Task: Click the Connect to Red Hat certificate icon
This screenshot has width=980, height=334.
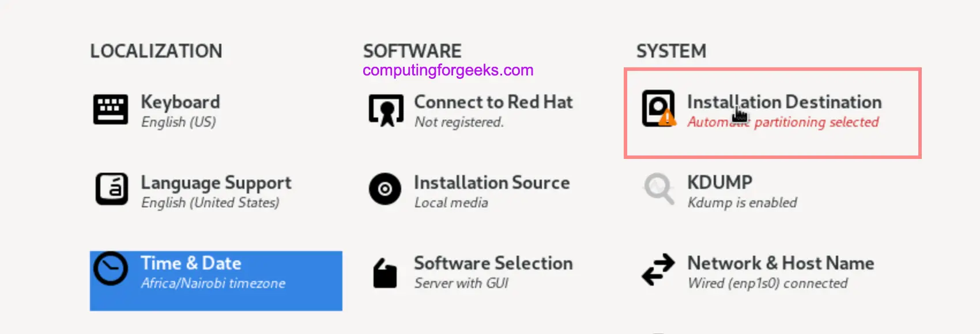Action: pos(386,109)
